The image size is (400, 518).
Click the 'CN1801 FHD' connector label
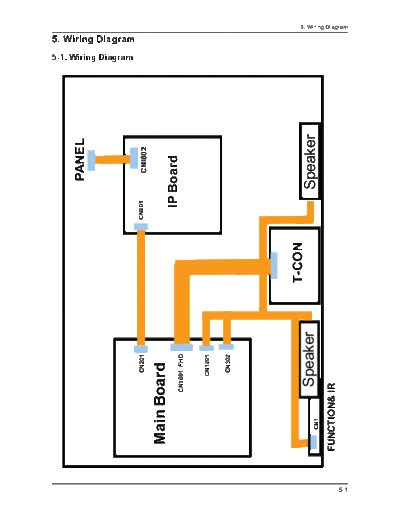coord(180,373)
